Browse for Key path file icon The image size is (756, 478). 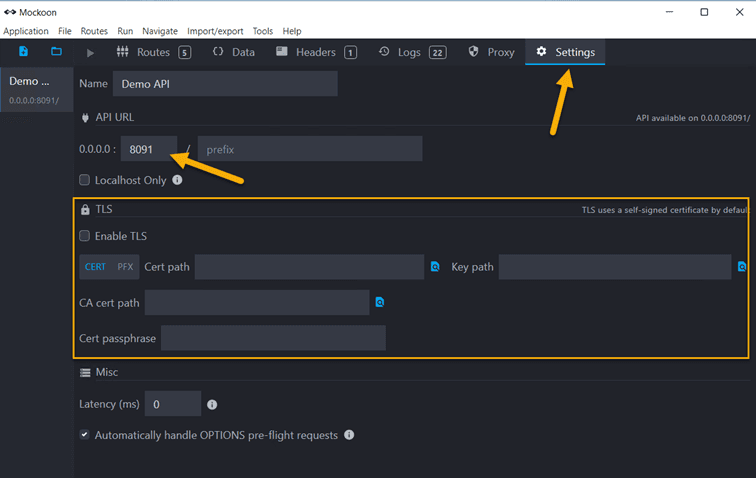pyautogui.click(x=742, y=267)
